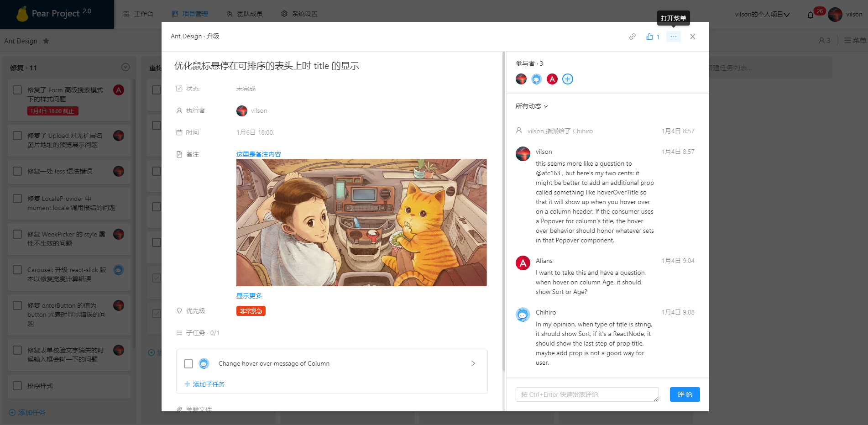The image size is (868, 425).
Task: Open the 团队成员 menu item
Action: 245,14
